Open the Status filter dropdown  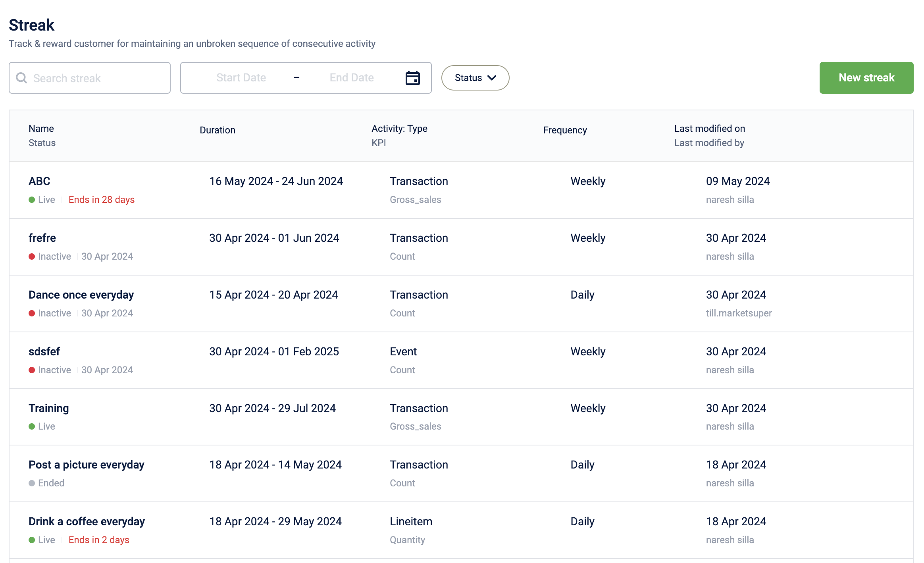click(x=475, y=78)
